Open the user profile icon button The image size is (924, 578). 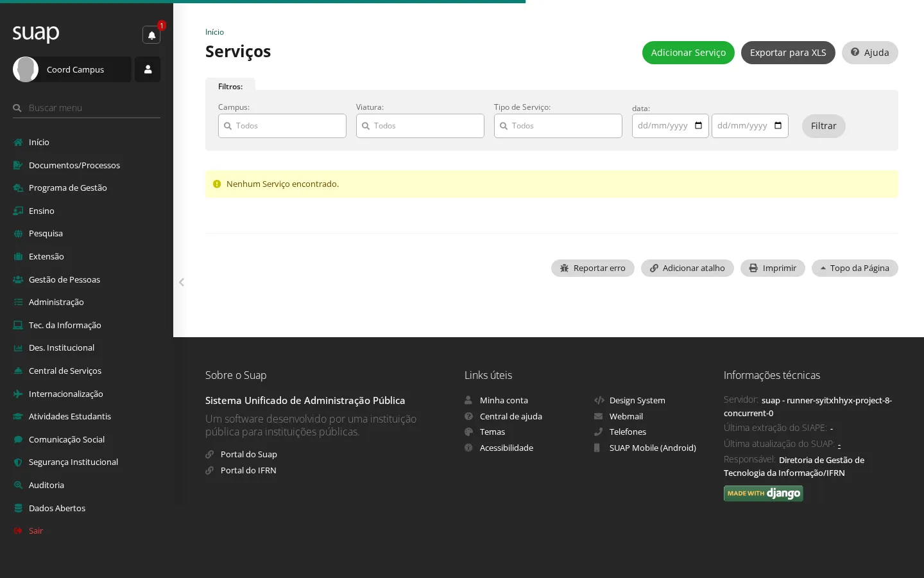pos(148,69)
